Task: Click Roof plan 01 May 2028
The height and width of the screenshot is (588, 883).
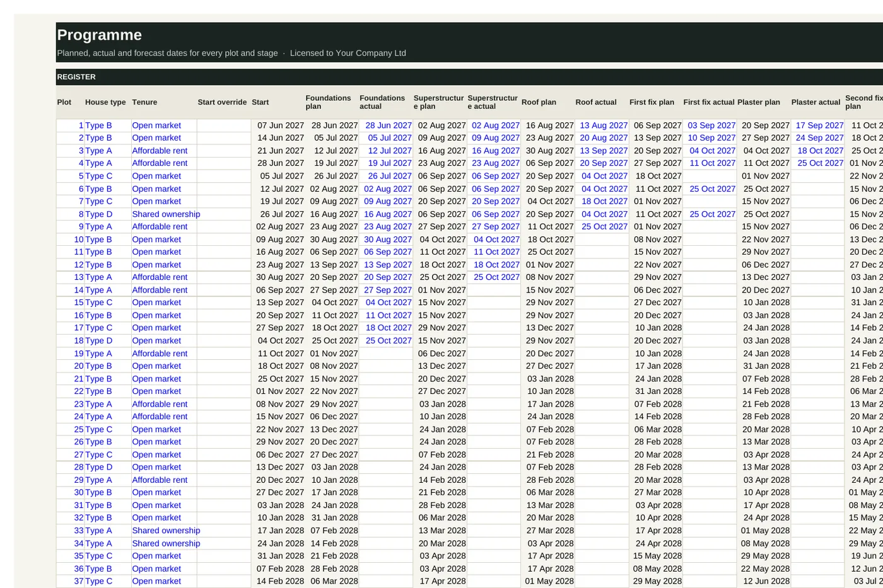Action: tap(549, 581)
